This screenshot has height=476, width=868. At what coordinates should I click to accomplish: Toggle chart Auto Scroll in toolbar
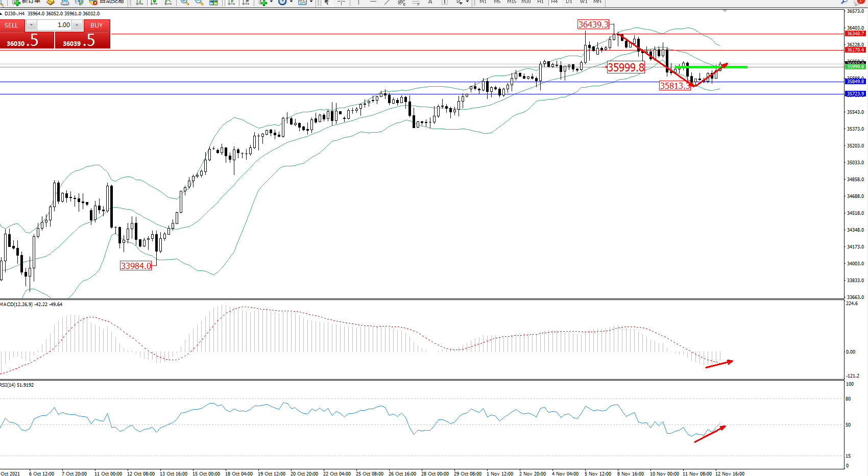point(231,2)
